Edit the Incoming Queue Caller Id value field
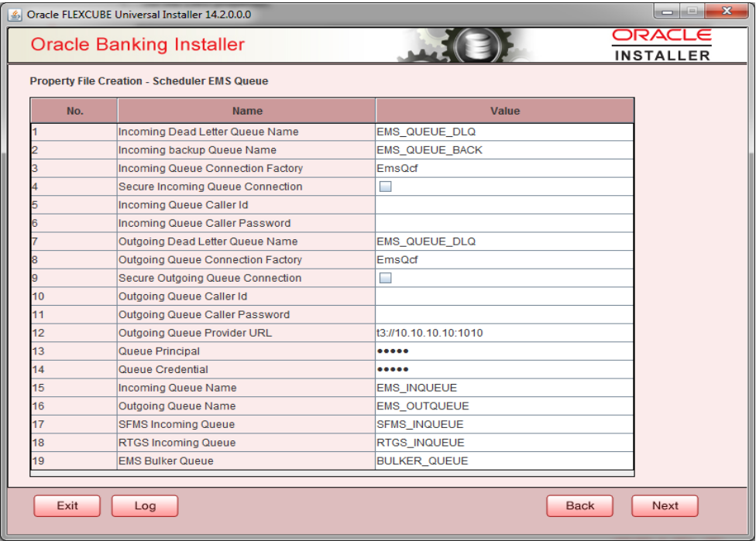 tap(504, 205)
